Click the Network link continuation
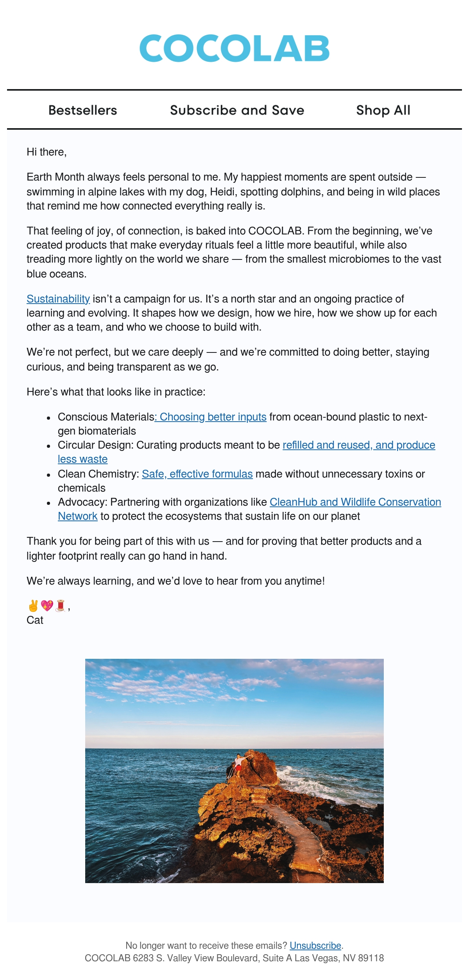469x980 pixels. (77, 516)
